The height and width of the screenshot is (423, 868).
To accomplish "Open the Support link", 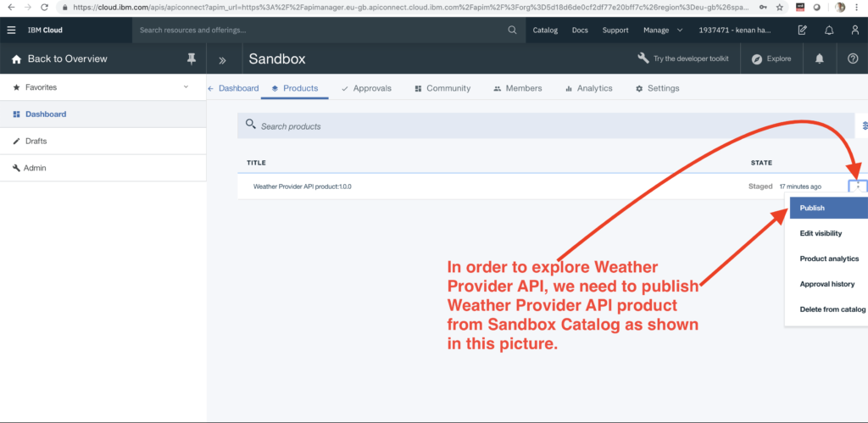I will (x=615, y=30).
